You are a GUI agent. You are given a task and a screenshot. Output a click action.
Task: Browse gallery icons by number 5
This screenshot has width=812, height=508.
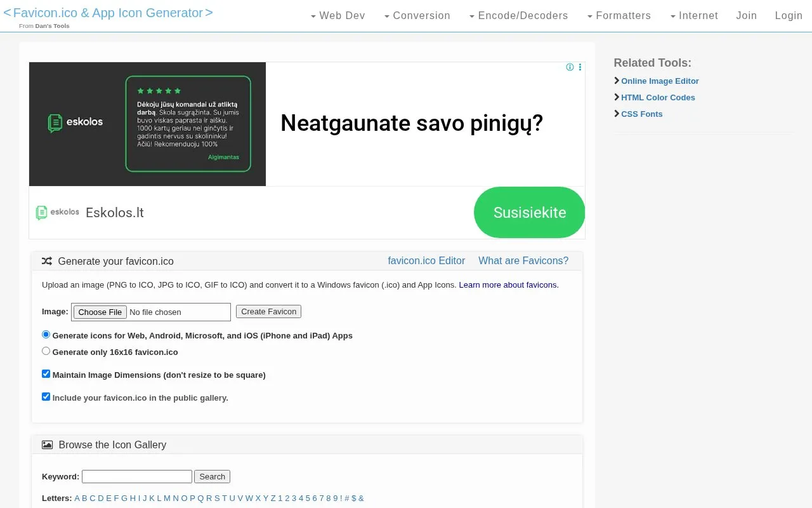tap(308, 498)
